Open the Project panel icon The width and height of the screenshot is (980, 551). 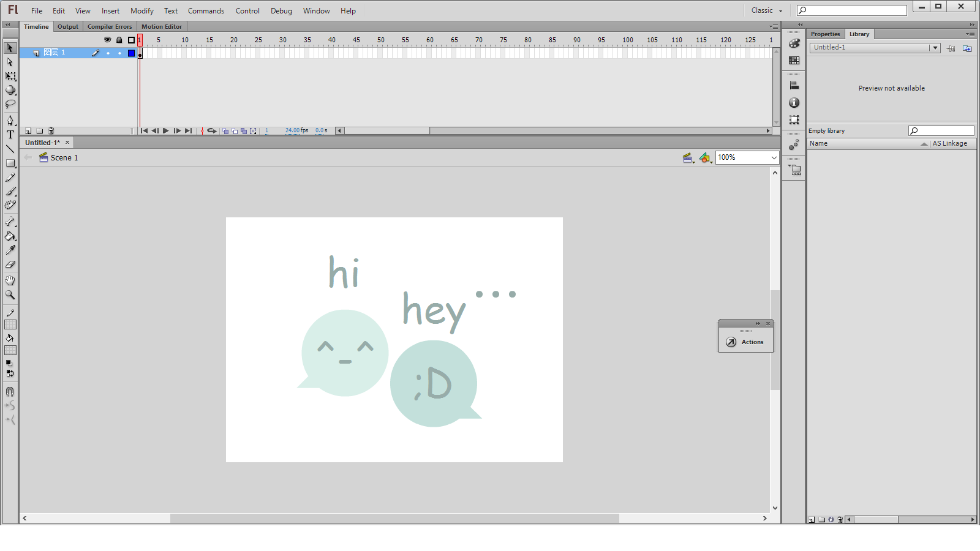point(794,170)
